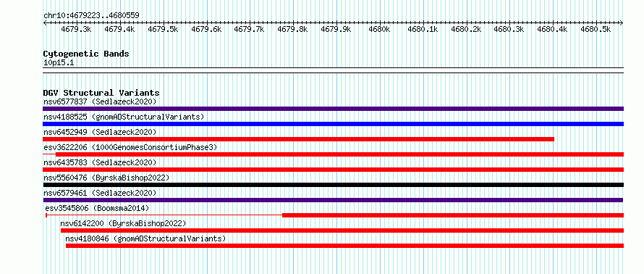Click the blue nsv4188525 variant bar
The height and width of the screenshot is (274, 644).
pos(333,124)
